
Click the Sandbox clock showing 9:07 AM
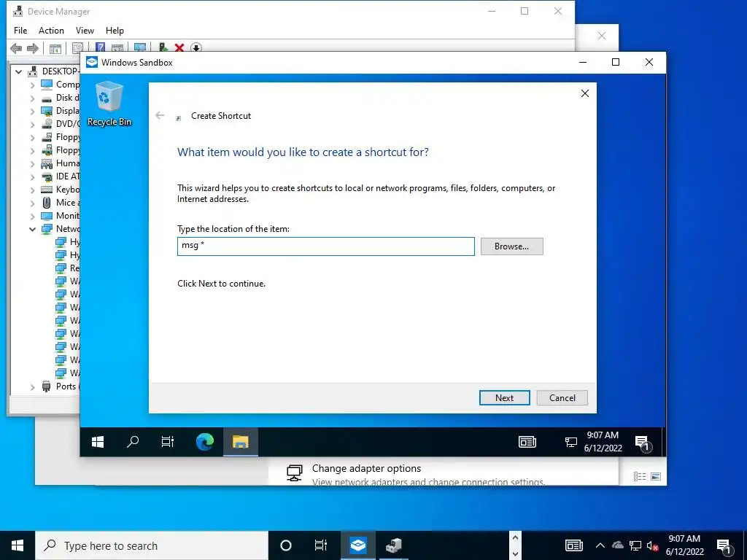pyautogui.click(x=603, y=435)
